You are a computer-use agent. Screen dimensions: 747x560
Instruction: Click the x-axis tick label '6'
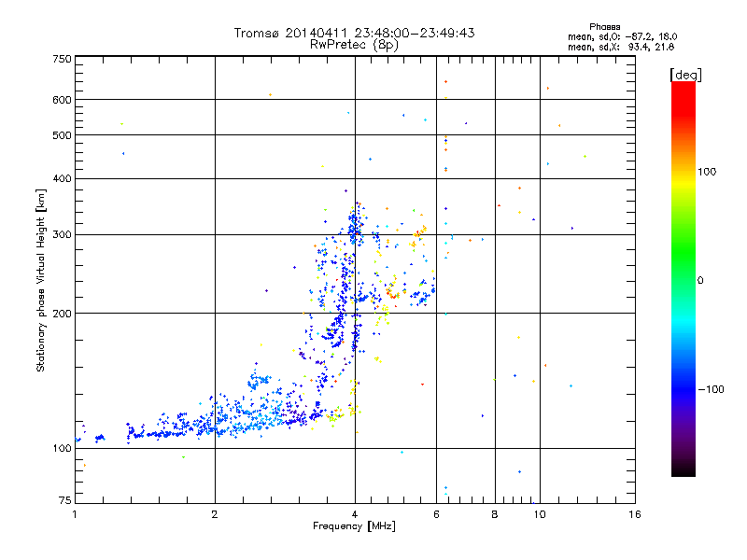pos(436,514)
